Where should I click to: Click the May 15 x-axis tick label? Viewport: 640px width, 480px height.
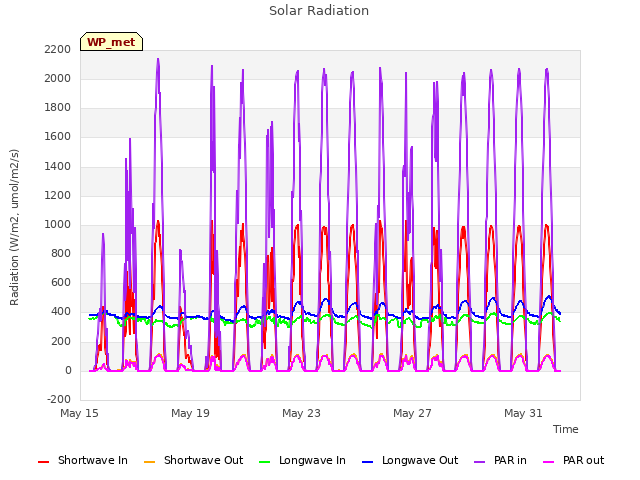click(80, 413)
